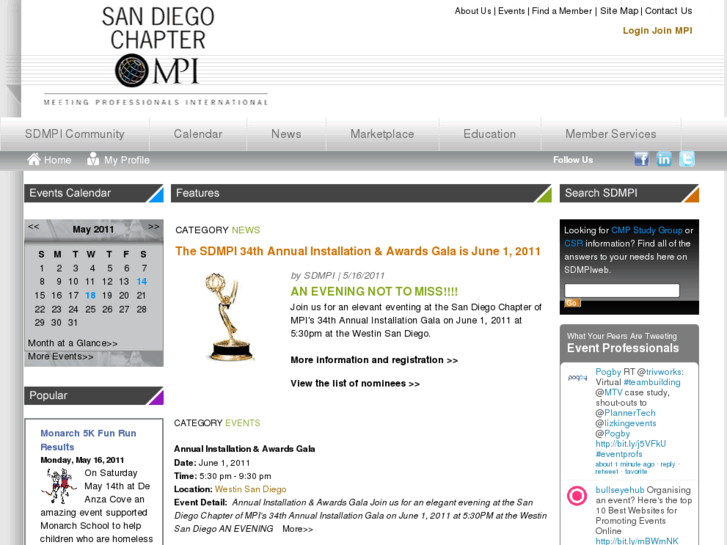Click reply on the Pogby tweet

point(668,464)
